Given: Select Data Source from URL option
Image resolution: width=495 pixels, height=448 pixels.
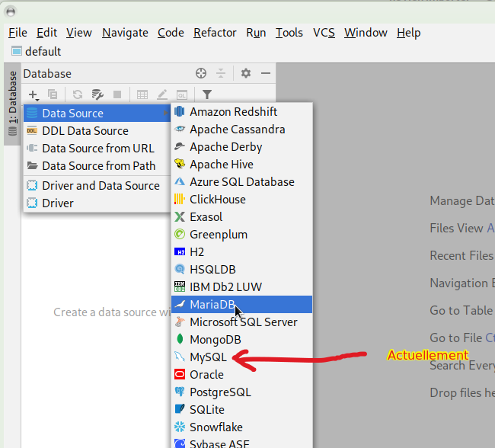Looking at the screenshot, I should (97, 149).
